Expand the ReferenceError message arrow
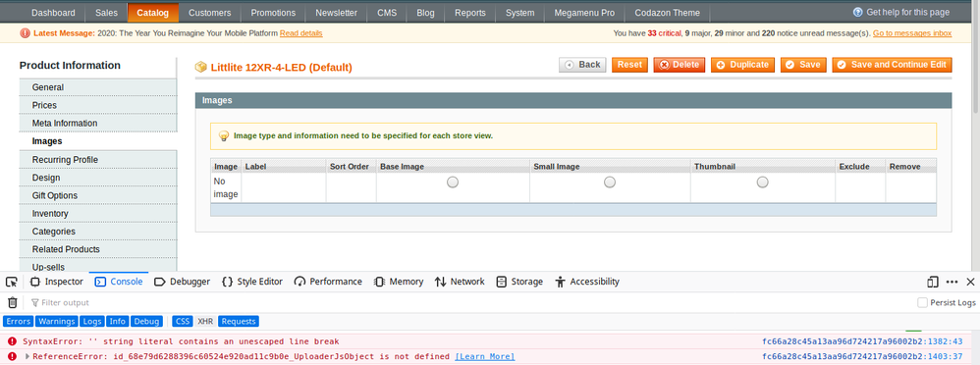This screenshot has height=365, width=980. [27, 356]
